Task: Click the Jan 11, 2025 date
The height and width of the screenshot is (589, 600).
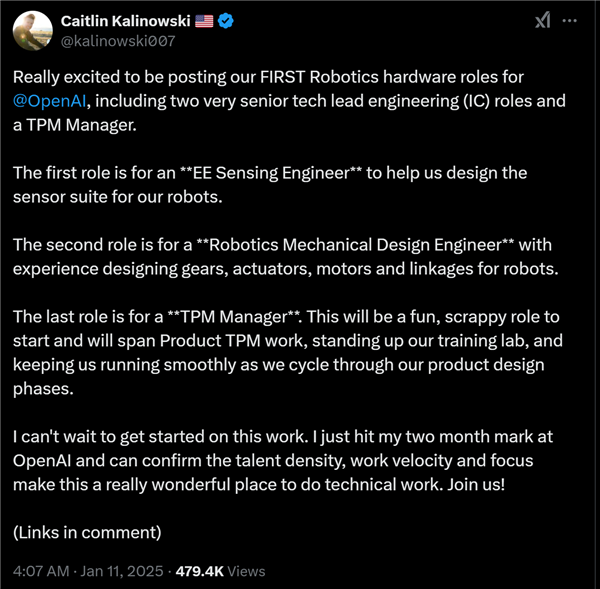Action: coord(125,571)
